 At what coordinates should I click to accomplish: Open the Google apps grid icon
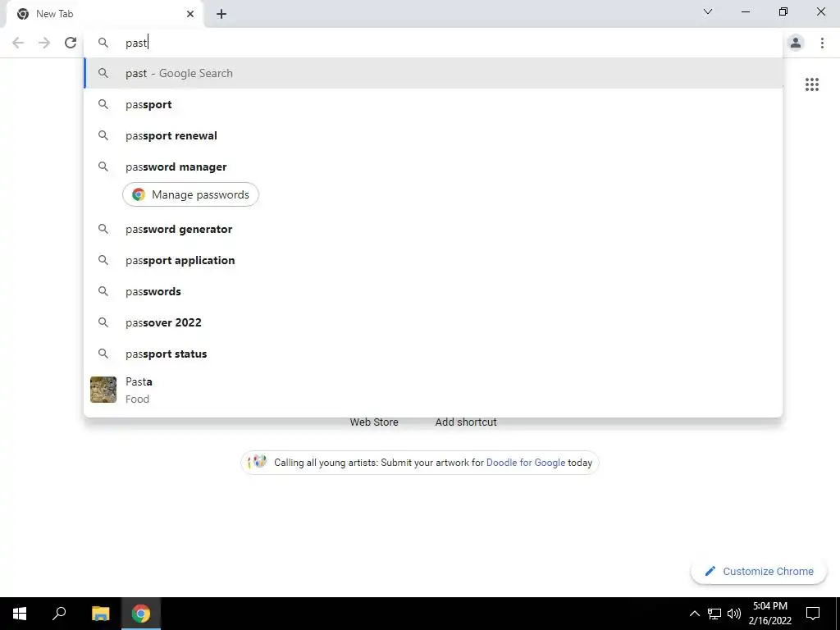coord(811,84)
